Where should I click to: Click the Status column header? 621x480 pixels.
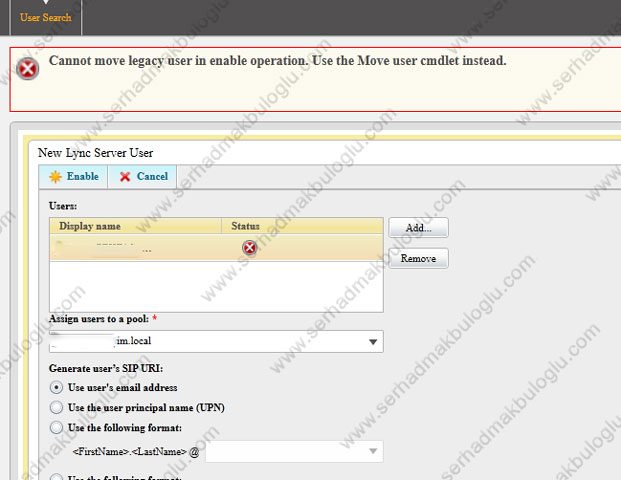point(302,226)
